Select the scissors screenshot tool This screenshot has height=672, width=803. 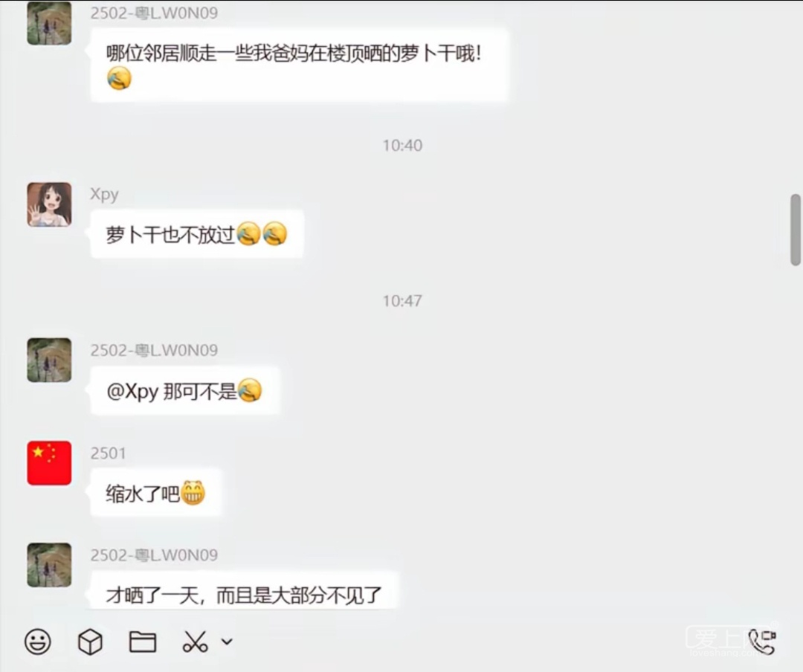(x=195, y=642)
